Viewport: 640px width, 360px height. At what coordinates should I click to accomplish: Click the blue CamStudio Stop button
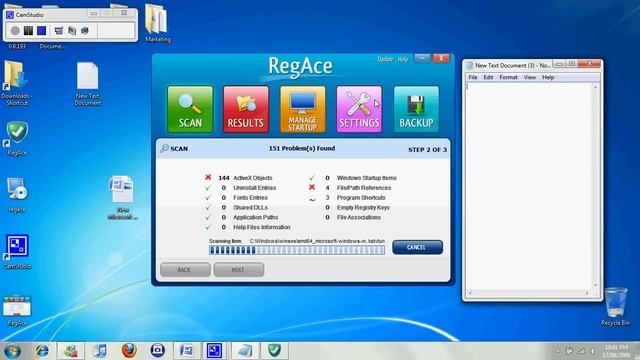tap(41, 31)
